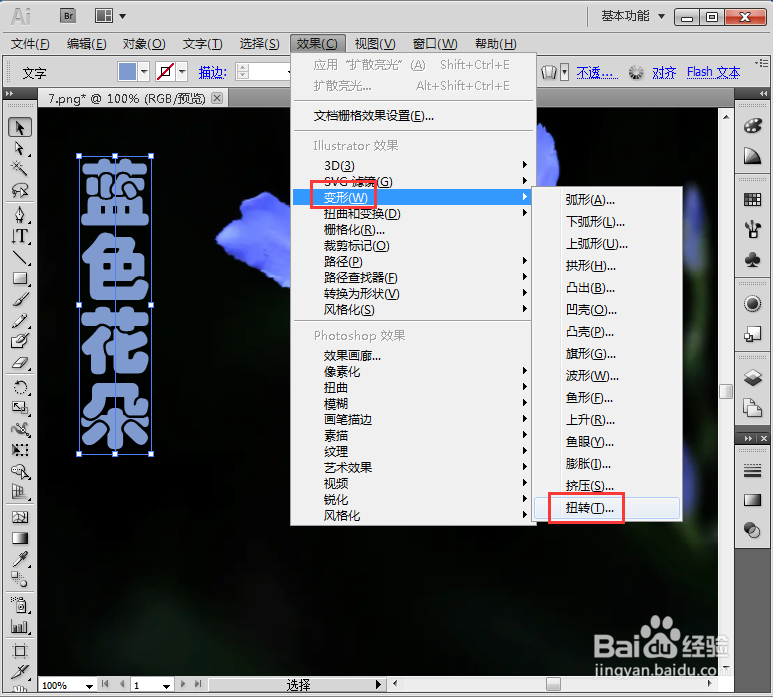This screenshot has width=773, height=697.
Task: Select the Rectangle tool
Action: [x=20, y=279]
